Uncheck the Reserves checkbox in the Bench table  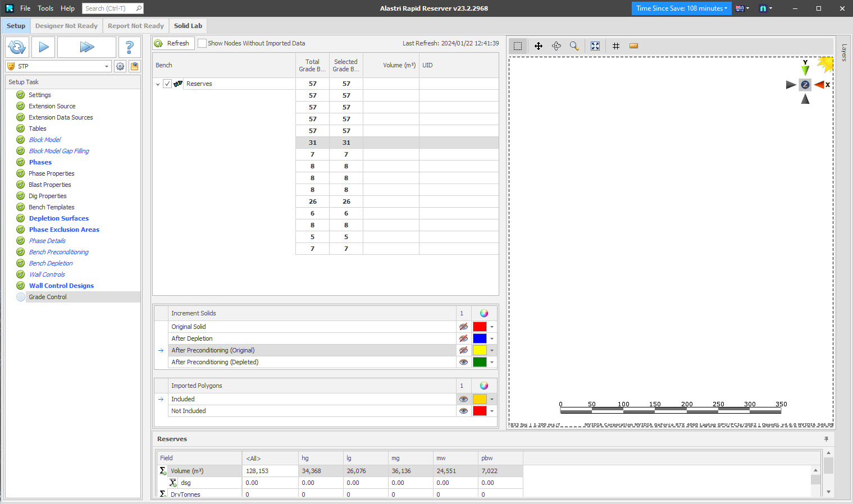(167, 83)
